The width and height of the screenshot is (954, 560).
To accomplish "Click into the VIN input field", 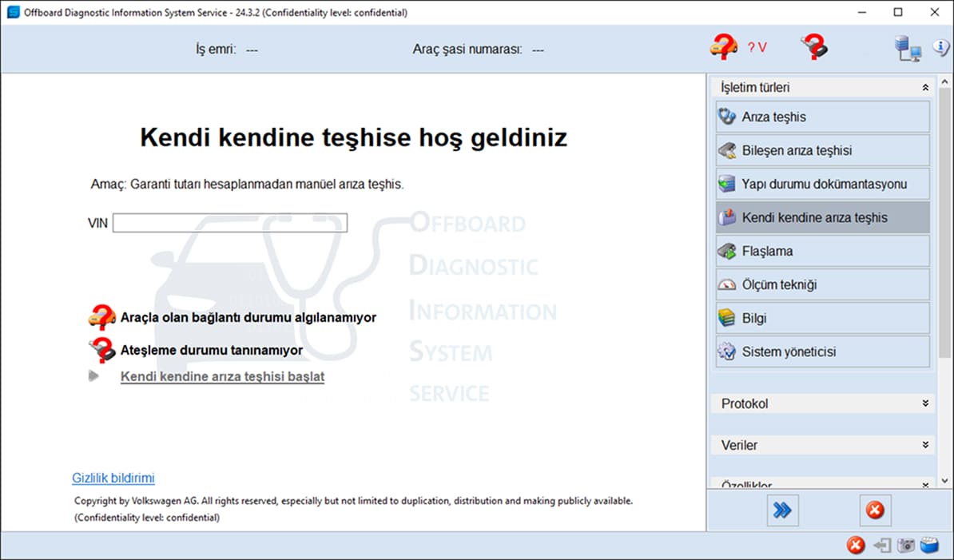I will pyautogui.click(x=230, y=223).
